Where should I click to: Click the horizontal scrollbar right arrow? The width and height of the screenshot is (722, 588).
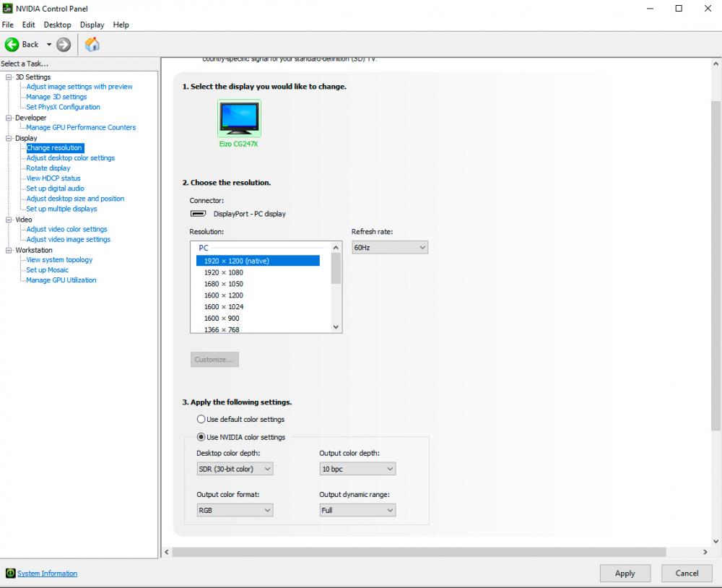pyautogui.click(x=705, y=552)
